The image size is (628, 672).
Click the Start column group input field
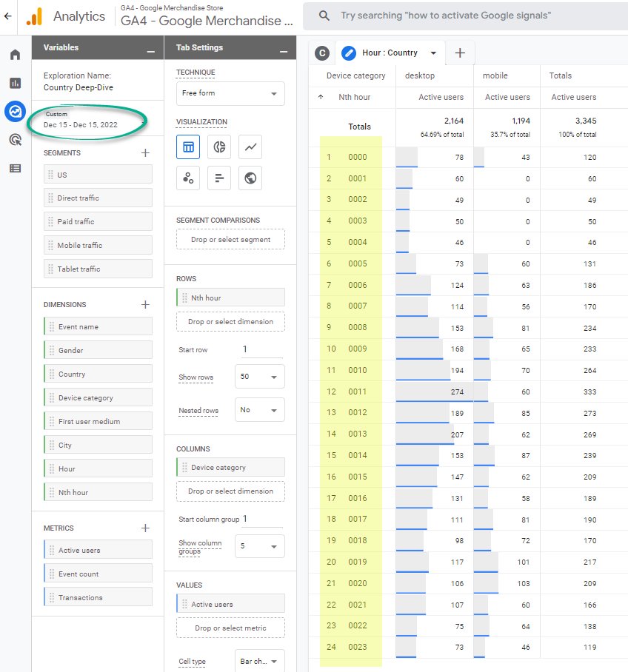(261, 519)
